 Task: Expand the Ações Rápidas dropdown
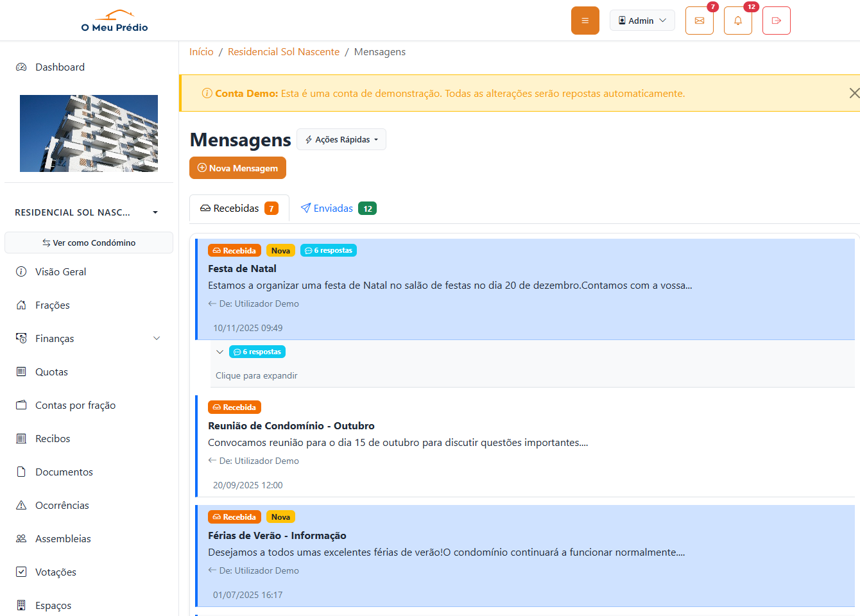pyautogui.click(x=341, y=139)
